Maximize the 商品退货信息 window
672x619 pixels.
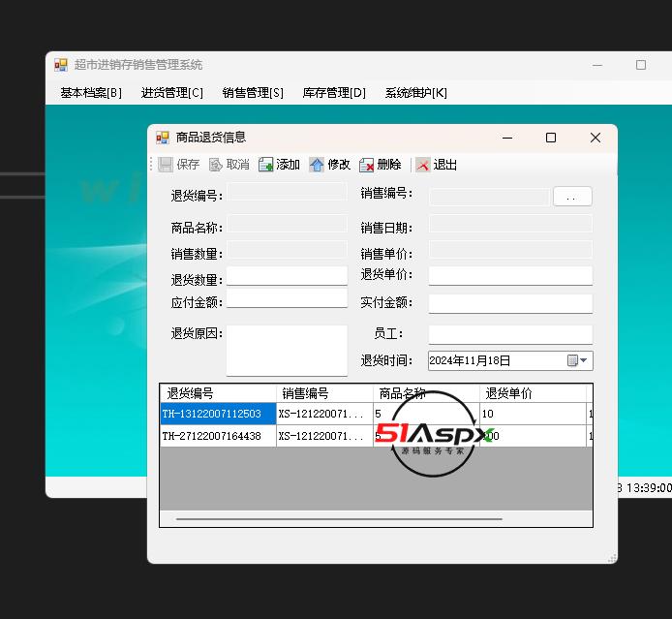coord(551,138)
